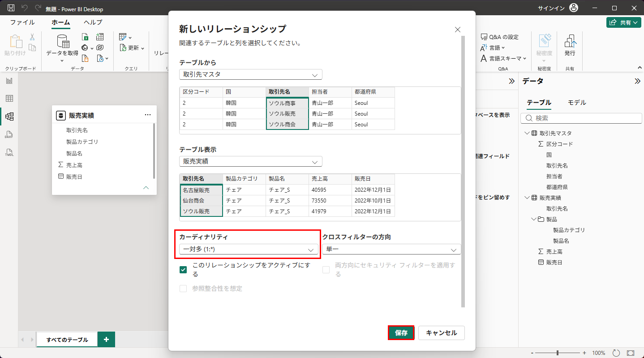Select the すべてのテーブル layout tab
The width and height of the screenshot is (644, 358).
pyautogui.click(x=67, y=340)
